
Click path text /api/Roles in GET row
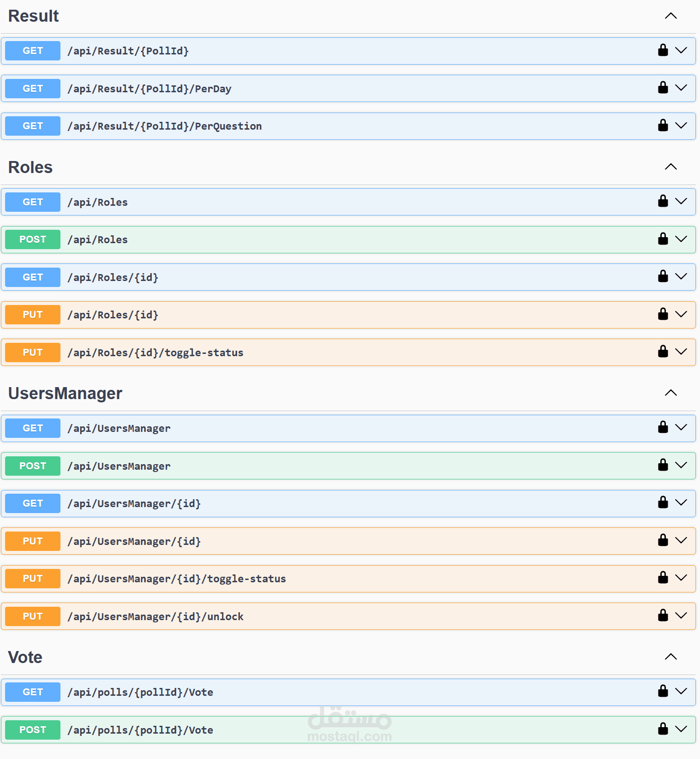98,203
